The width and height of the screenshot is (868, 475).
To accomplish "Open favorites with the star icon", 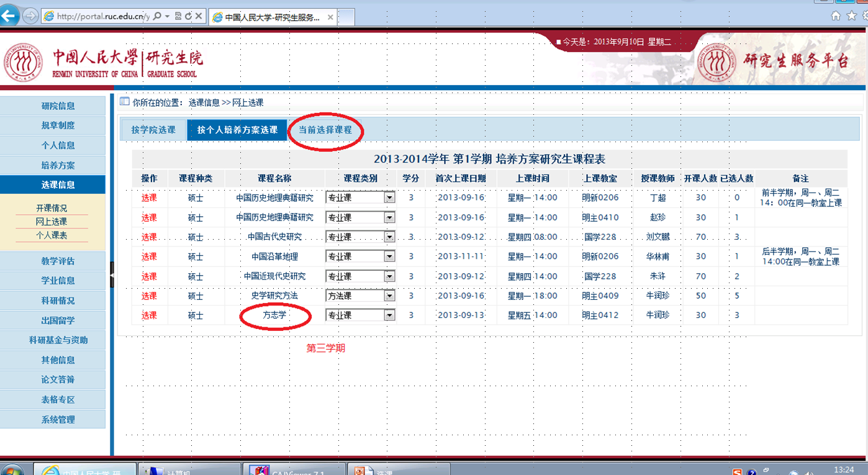I will (851, 16).
